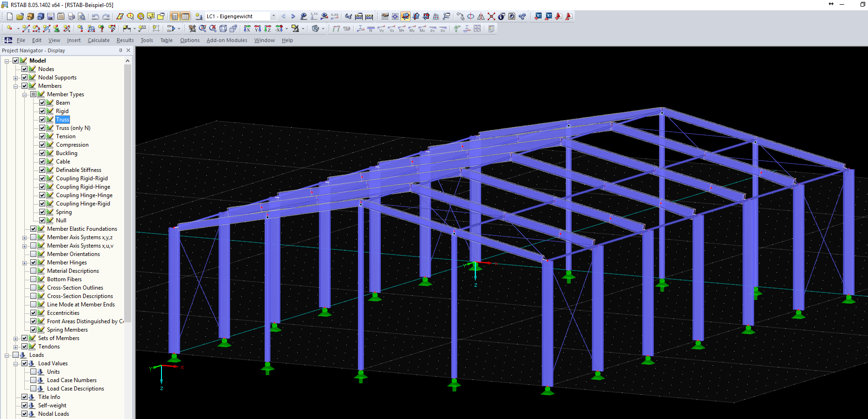Viewport: 868px width, 419px height.
Task: Go to the next load case arrow
Action: [x=293, y=16]
